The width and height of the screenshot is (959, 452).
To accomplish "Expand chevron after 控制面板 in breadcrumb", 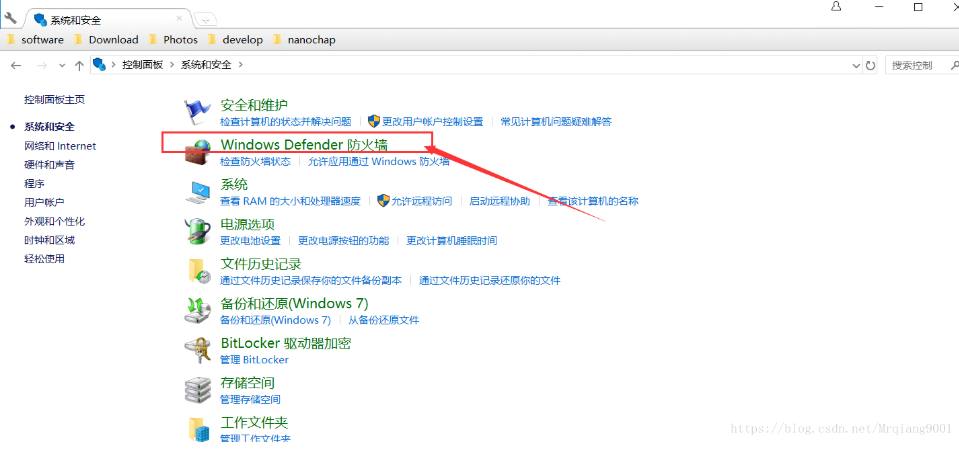I will (x=172, y=65).
